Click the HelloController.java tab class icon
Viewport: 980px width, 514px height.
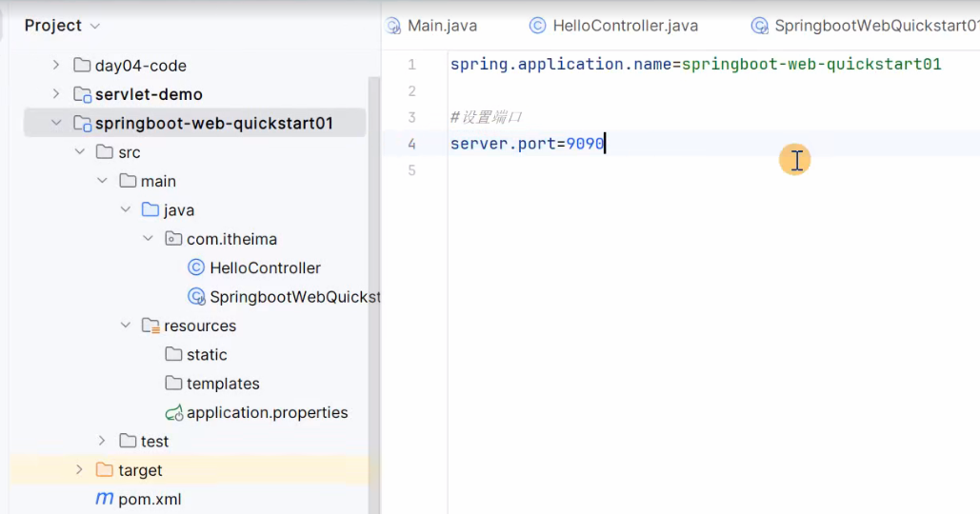[537, 26]
